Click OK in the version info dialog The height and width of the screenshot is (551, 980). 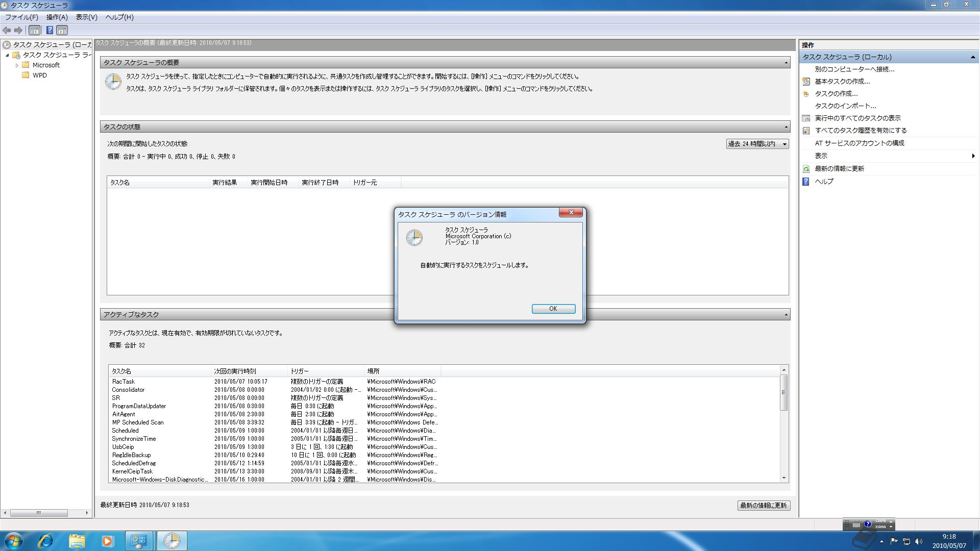pos(553,309)
